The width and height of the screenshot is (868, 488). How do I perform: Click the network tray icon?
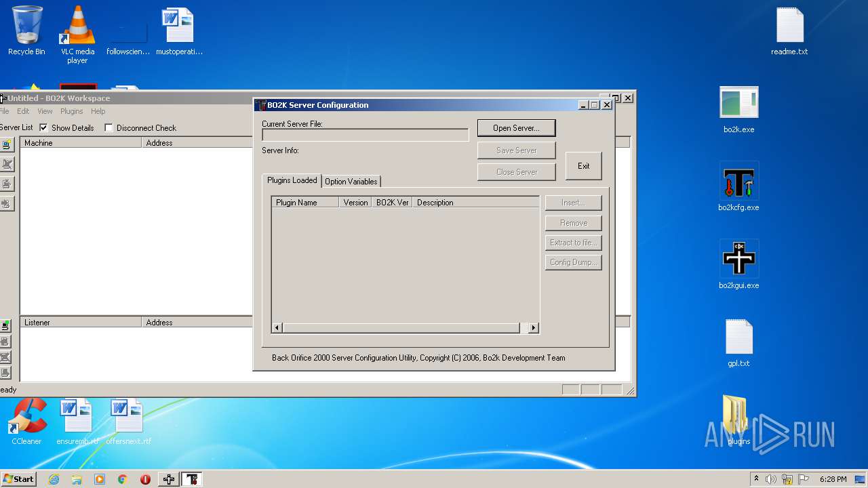(787, 479)
